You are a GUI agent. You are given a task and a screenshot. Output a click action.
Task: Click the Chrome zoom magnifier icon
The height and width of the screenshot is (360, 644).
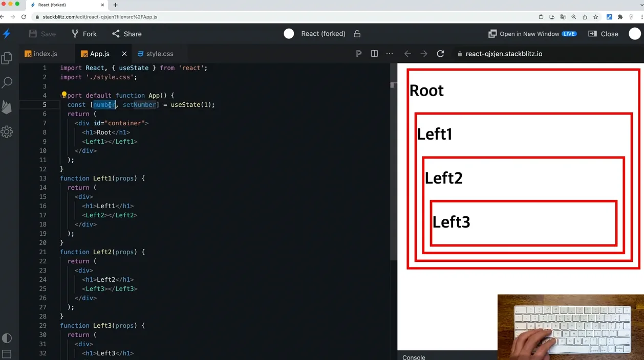point(573,17)
